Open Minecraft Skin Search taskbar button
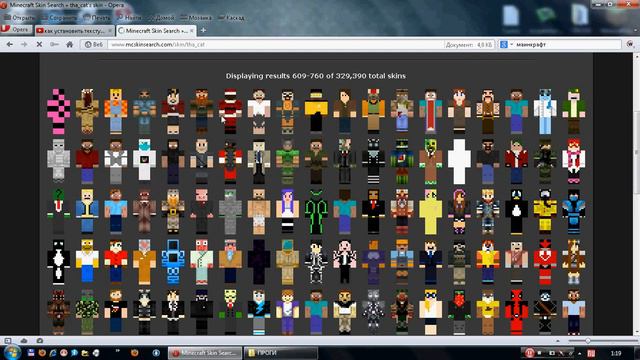Viewport: 640px width, 360px height. point(205,353)
